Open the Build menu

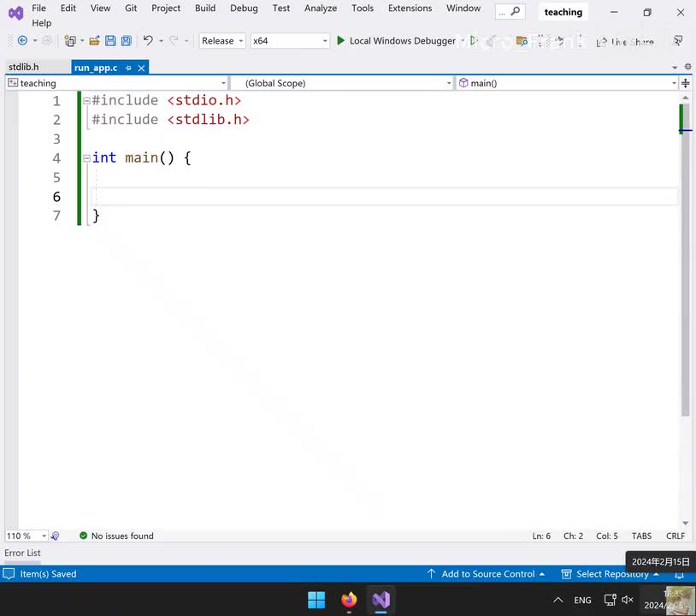click(x=205, y=8)
